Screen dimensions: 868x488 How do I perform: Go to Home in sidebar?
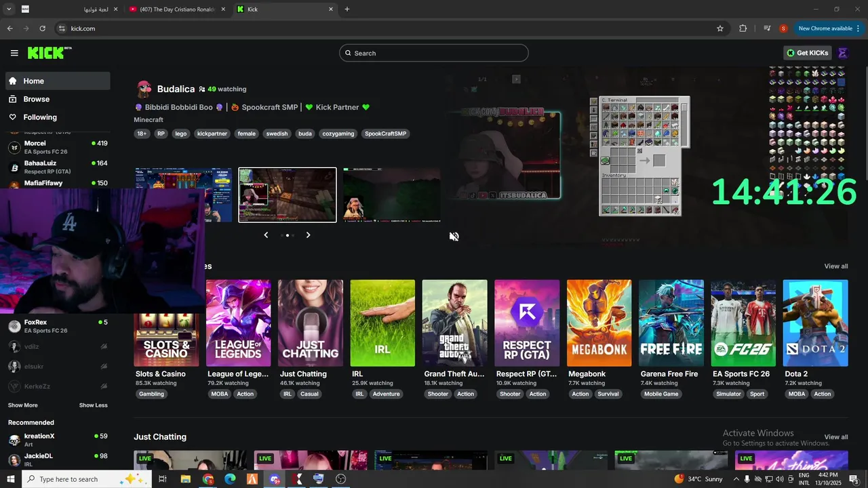click(58, 81)
